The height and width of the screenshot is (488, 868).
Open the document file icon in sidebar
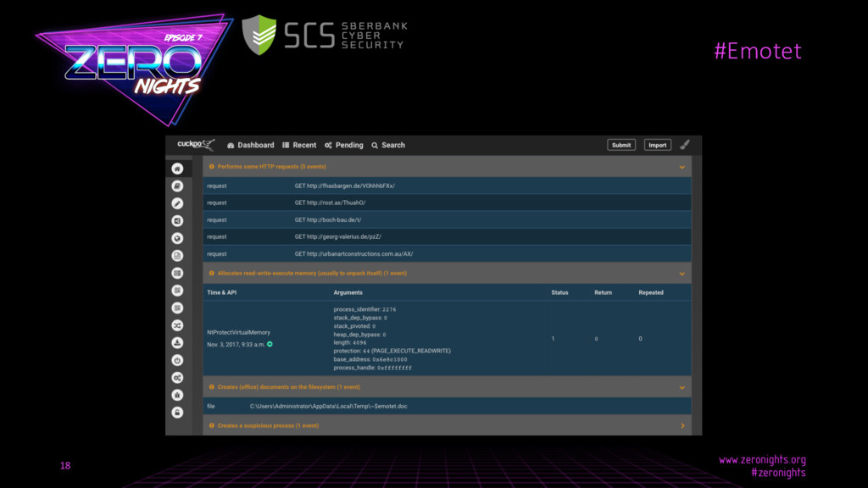(x=177, y=256)
